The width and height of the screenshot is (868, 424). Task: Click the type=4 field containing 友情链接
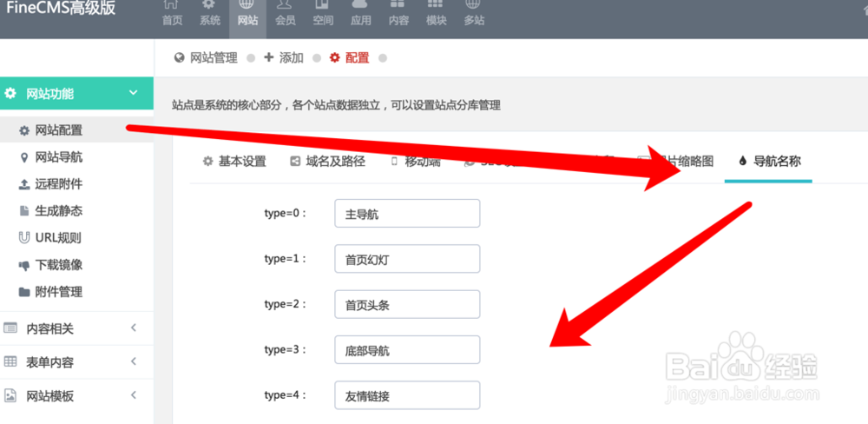click(x=407, y=395)
